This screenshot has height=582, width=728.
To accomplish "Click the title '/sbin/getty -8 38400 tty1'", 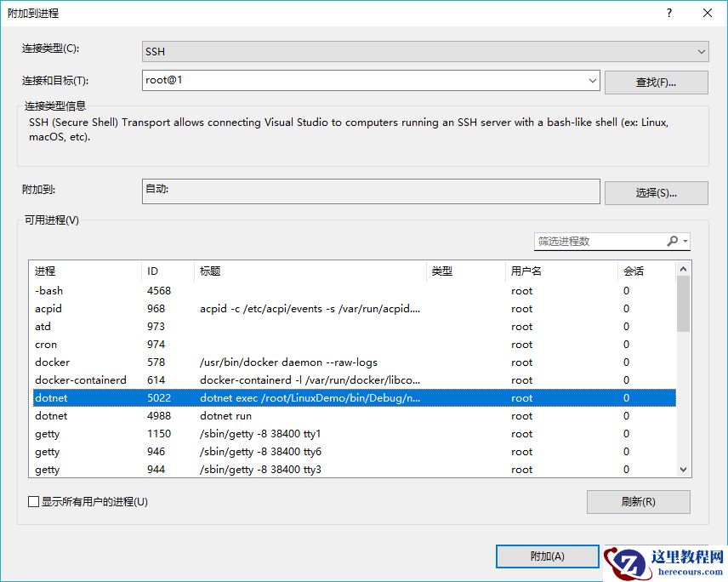I will pyautogui.click(x=260, y=434).
